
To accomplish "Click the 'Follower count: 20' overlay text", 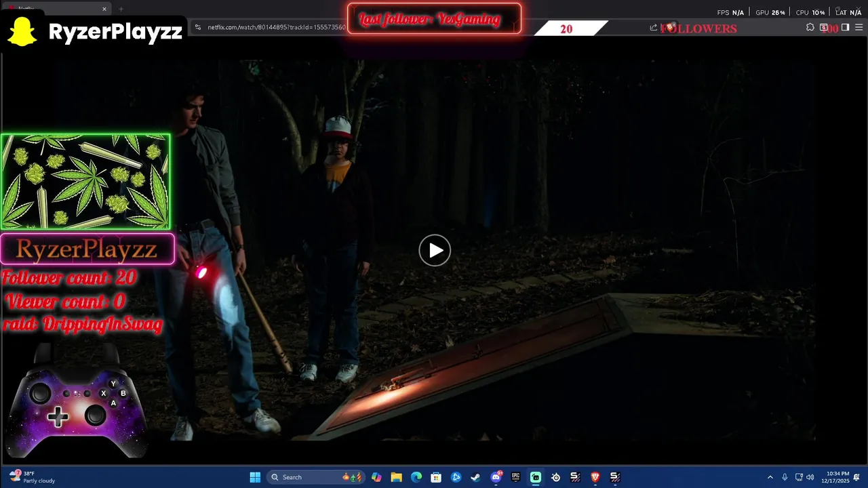I will click(x=69, y=278).
